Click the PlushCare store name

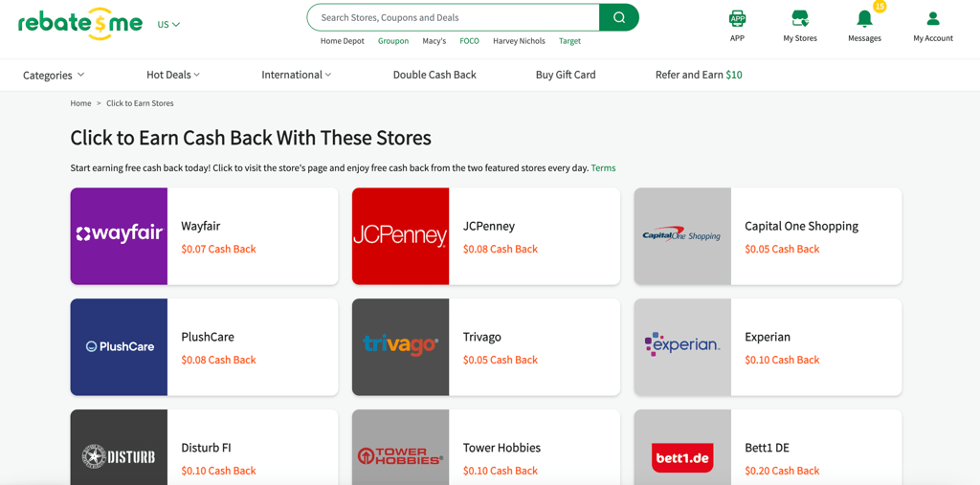click(208, 337)
